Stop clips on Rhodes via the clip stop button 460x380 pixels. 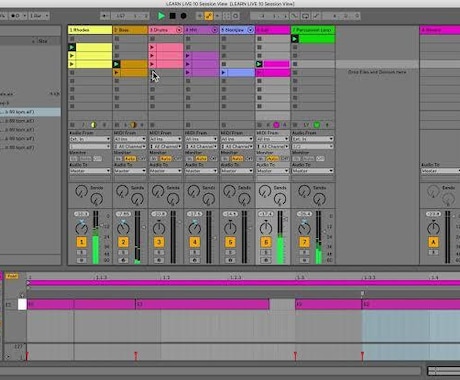72,125
